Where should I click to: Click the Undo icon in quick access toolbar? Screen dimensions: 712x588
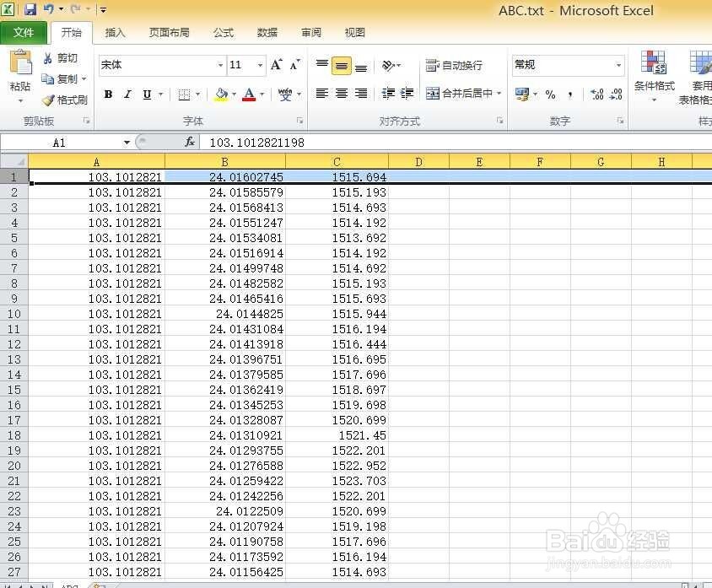click(x=49, y=9)
